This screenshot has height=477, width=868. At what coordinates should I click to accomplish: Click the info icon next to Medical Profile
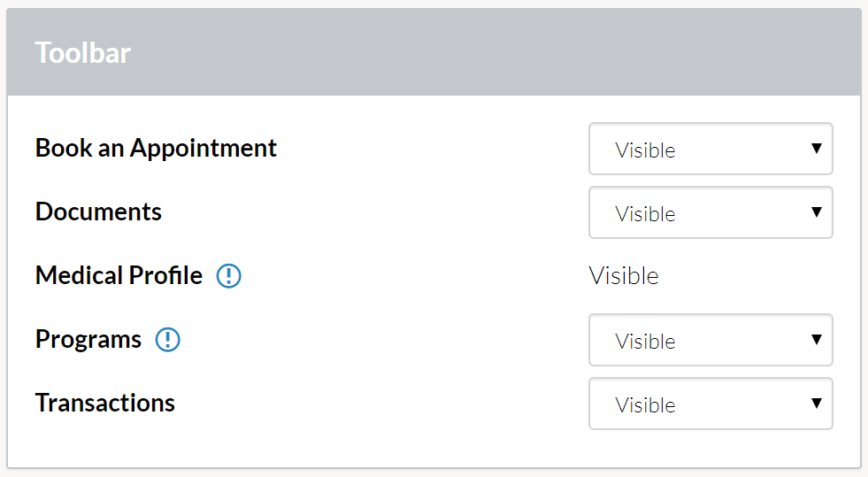pos(228,275)
